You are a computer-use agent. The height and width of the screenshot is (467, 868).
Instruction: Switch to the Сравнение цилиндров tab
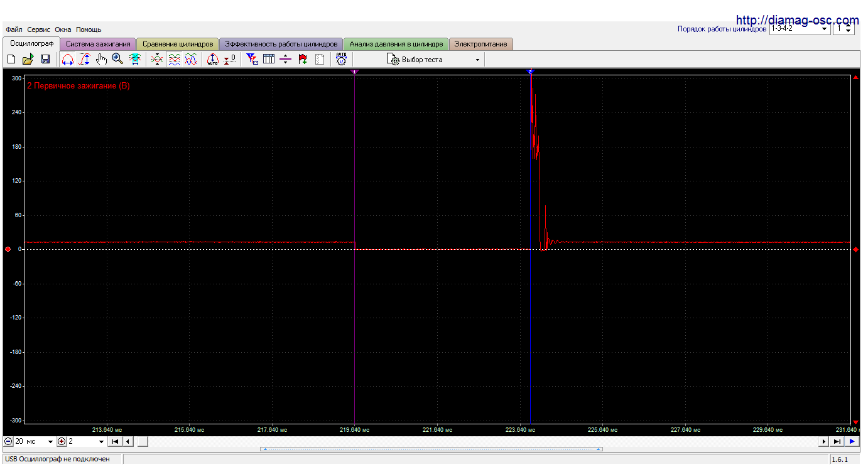point(178,44)
